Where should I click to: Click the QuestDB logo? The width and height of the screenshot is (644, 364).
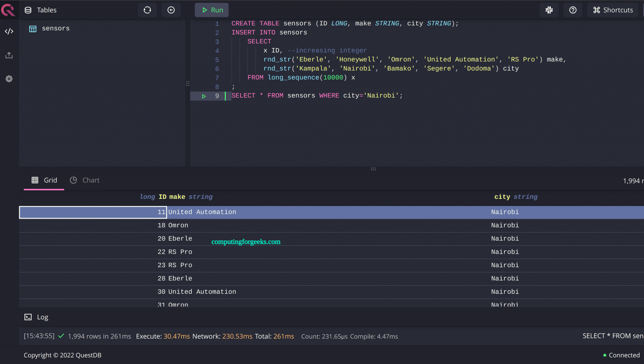[8, 10]
